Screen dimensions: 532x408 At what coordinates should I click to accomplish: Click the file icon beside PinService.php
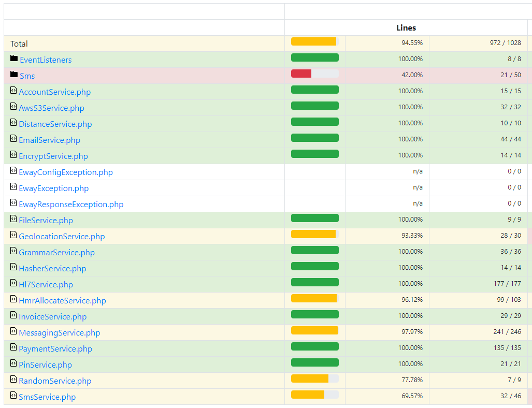click(13, 363)
